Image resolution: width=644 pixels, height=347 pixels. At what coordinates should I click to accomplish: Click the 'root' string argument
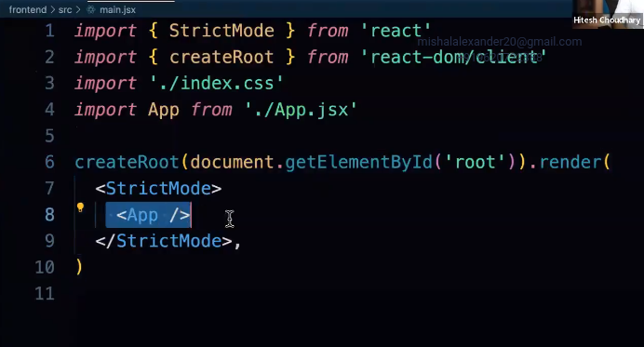point(475,162)
